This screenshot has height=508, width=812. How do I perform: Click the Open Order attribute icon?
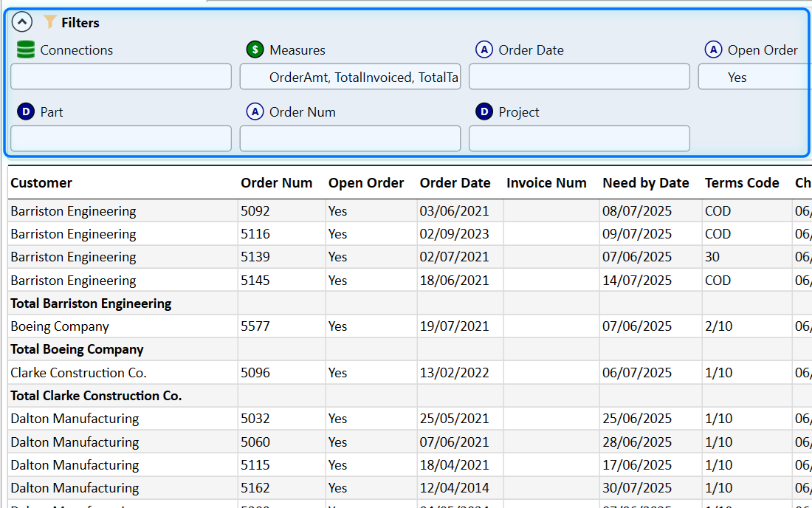click(x=713, y=49)
